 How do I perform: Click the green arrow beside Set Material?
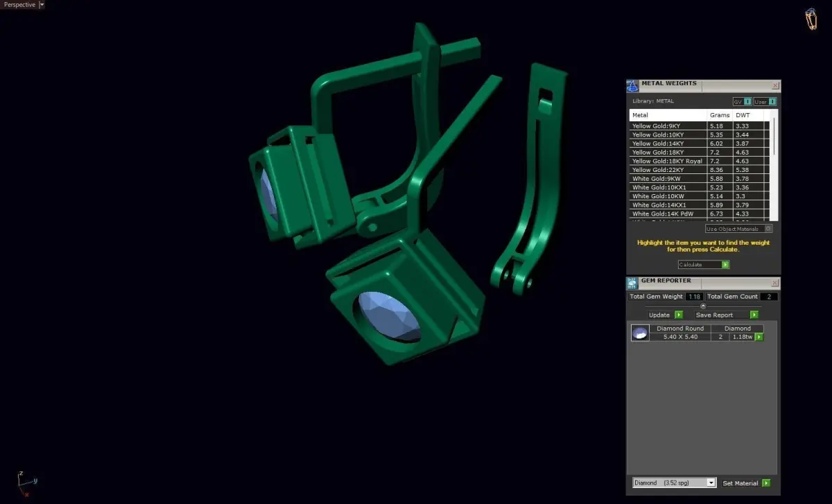click(766, 483)
